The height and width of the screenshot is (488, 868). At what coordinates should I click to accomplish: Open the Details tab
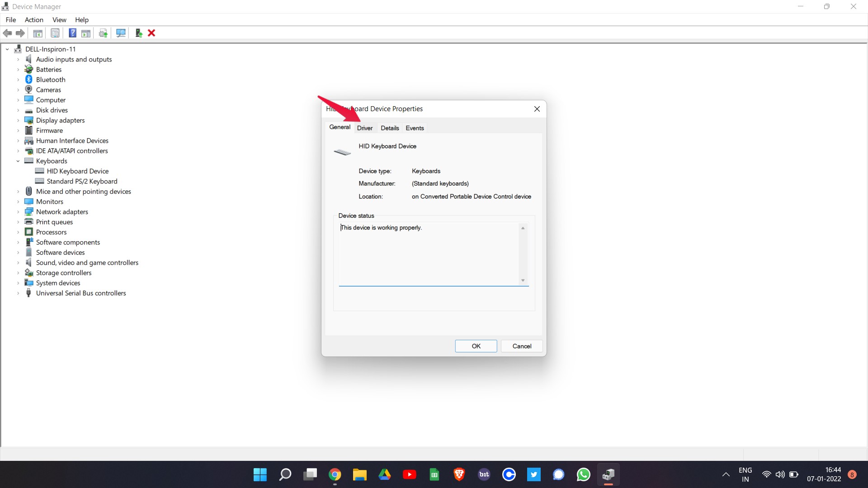pos(390,128)
